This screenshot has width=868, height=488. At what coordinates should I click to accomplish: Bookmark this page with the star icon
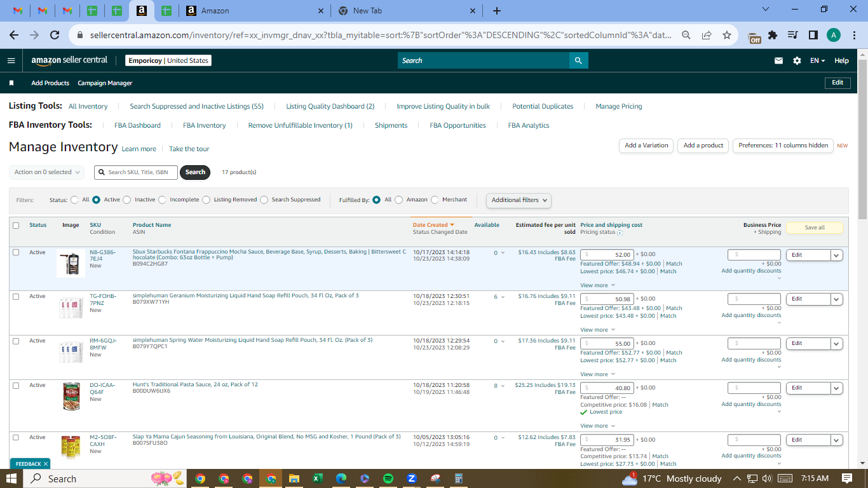click(727, 36)
